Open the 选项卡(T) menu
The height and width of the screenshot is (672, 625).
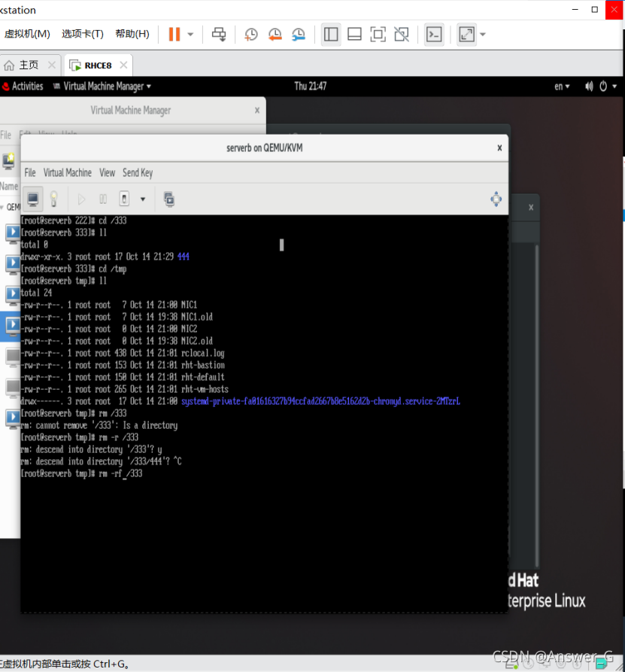(83, 34)
